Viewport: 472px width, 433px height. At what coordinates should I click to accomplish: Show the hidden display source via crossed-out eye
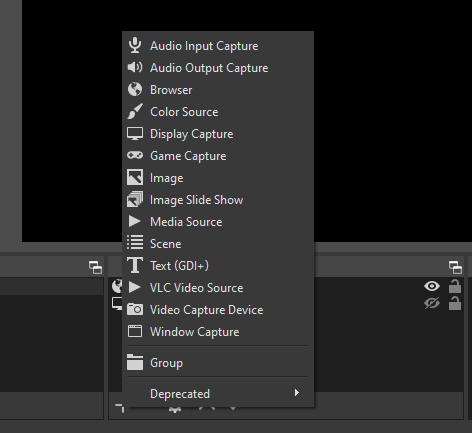432,303
